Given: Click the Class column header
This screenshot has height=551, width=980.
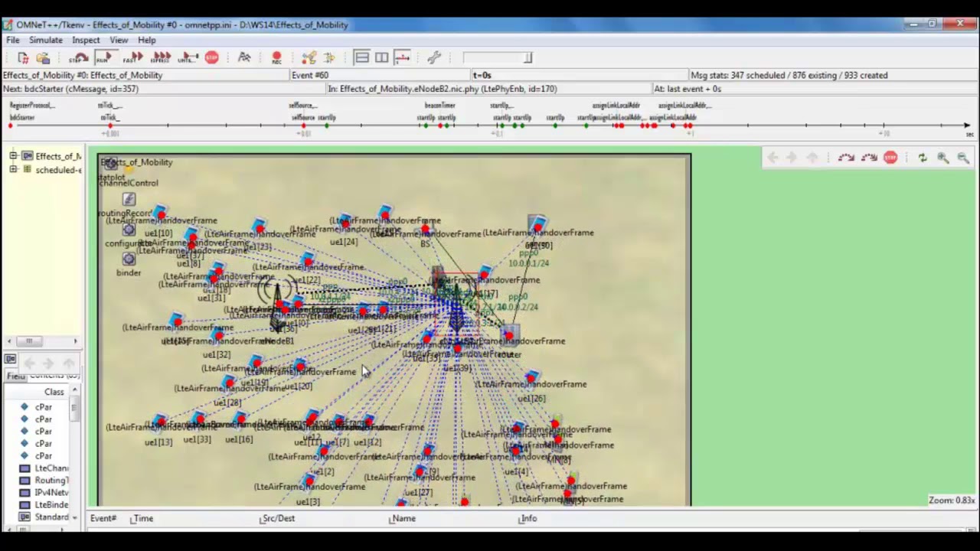Looking at the screenshot, I should (x=54, y=392).
